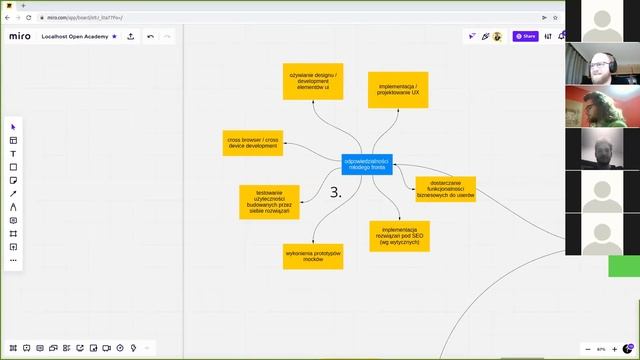Open a new browser tab with plus
640x360 pixels.
coord(23,6)
